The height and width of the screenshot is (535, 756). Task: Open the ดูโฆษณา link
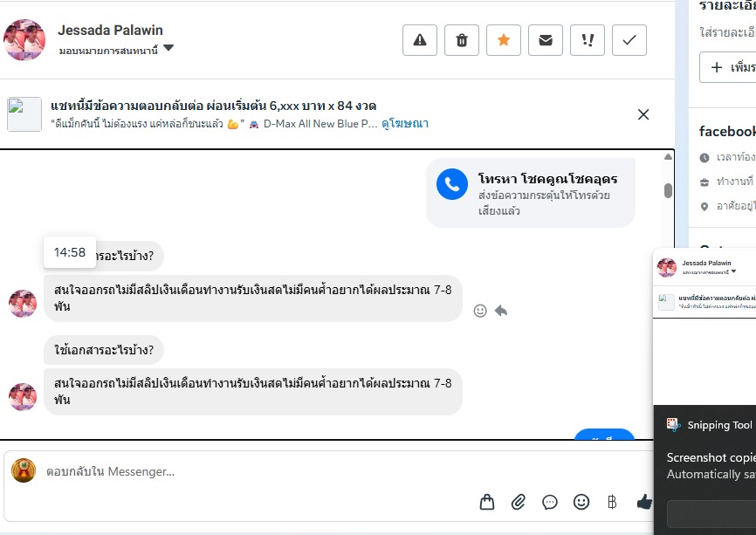tap(405, 124)
